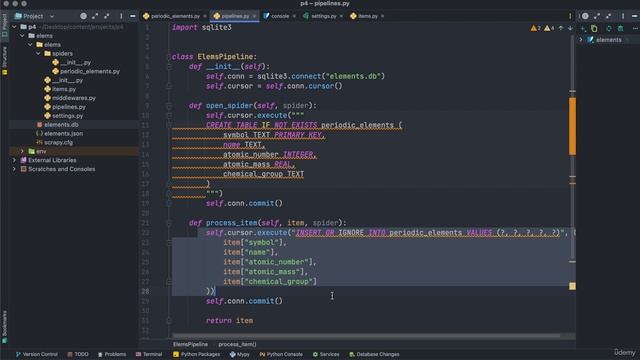Viewport: 640px width, 360px height.
Task: Select pipelines.py in project tree
Action: click(x=65, y=107)
